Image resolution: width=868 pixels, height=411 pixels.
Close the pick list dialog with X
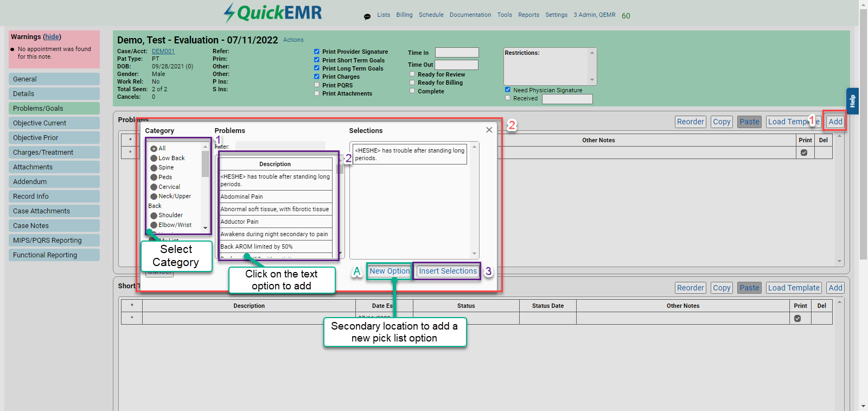[x=489, y=130]
